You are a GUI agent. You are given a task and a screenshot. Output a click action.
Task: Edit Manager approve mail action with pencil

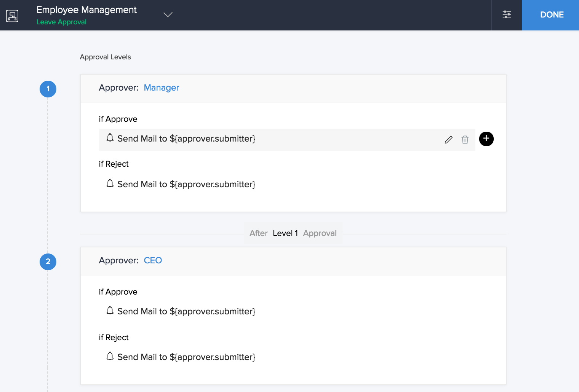pos(449,140)
